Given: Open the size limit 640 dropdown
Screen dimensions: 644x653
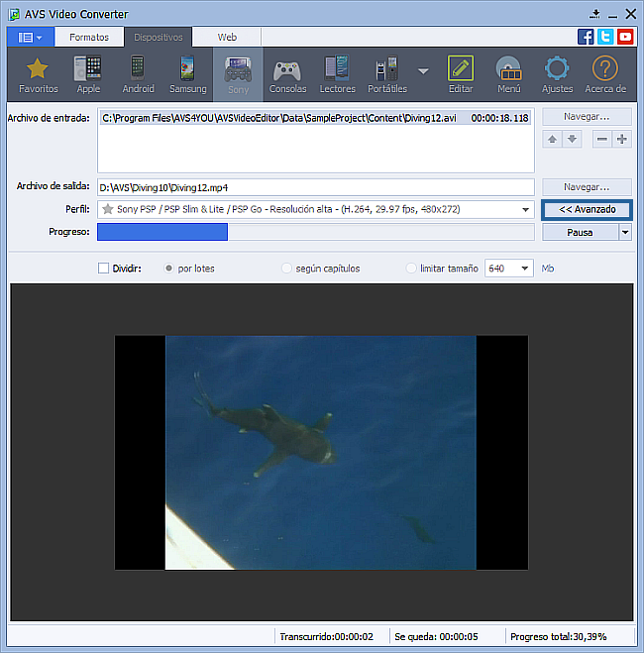Looking at the screenshot, I should 523,269.
